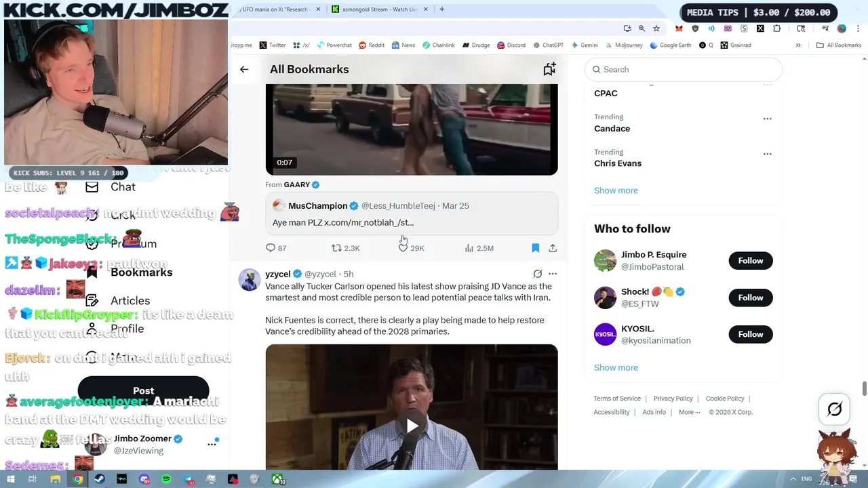Open Steam from the taskbar
Screen dimensions: 868x488
click(100, 479)
